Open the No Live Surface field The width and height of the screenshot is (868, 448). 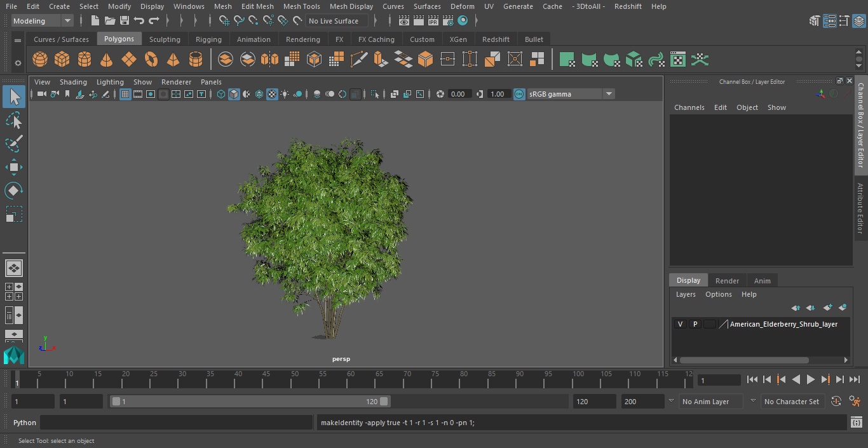coord(336,21)
